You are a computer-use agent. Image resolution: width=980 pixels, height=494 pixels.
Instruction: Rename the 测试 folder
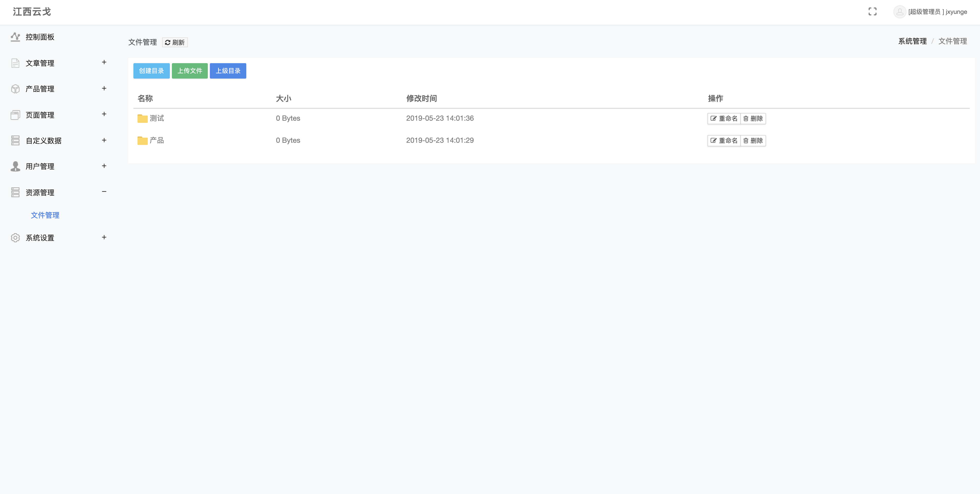tap(724, 118)
